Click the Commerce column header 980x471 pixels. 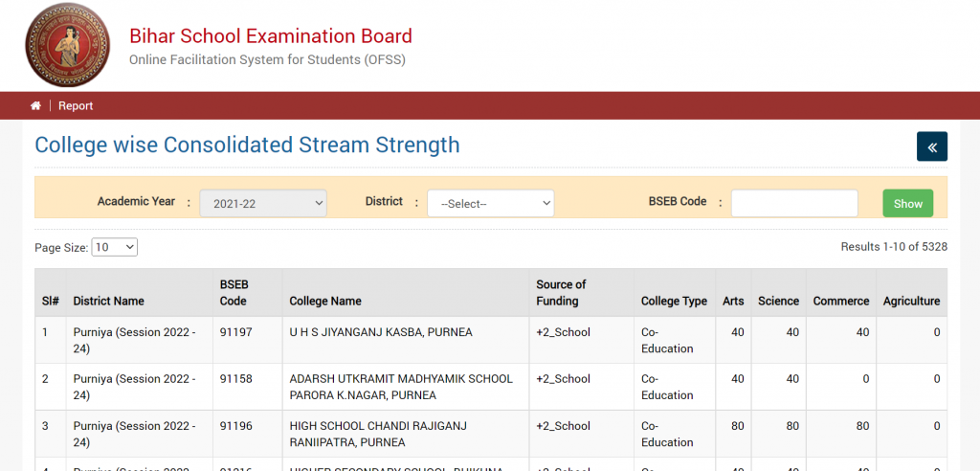840,301
